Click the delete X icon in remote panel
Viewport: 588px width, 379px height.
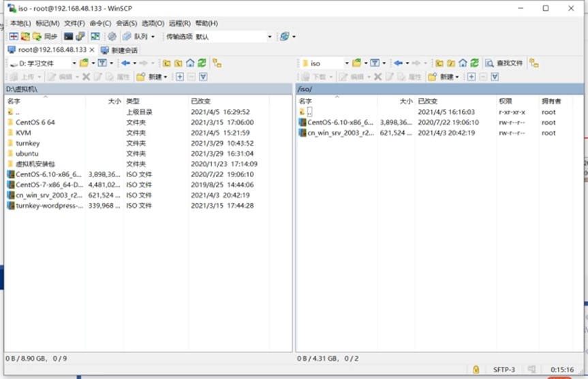[377, 77]
